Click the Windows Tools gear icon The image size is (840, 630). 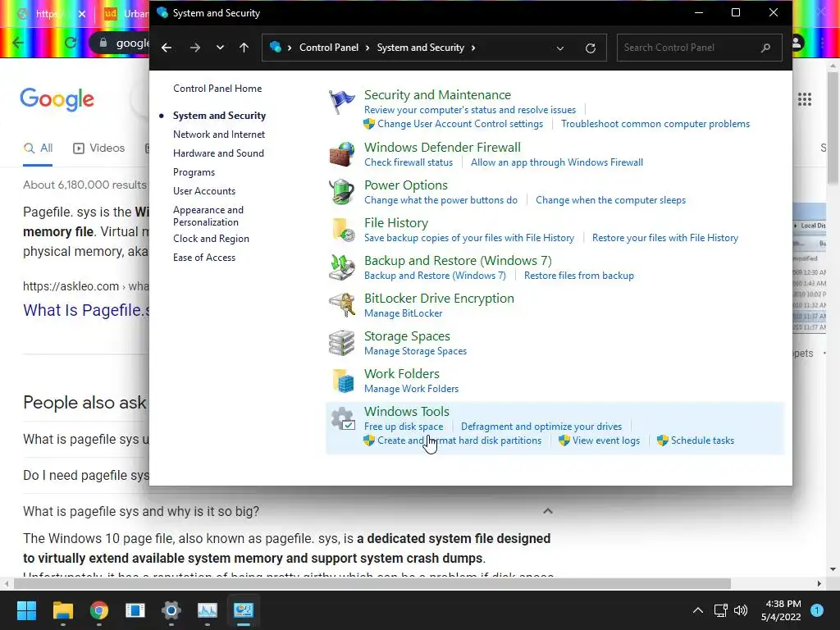click(343, 418)
